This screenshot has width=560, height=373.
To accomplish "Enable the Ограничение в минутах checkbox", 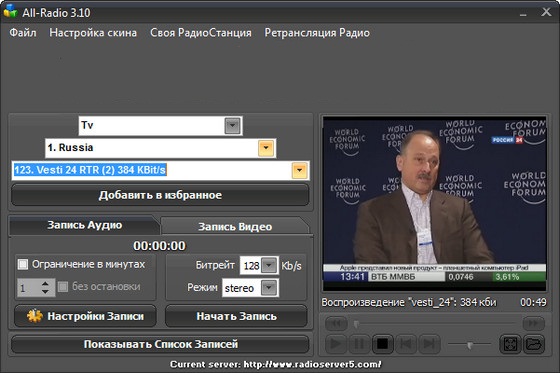I will point(23,264).
